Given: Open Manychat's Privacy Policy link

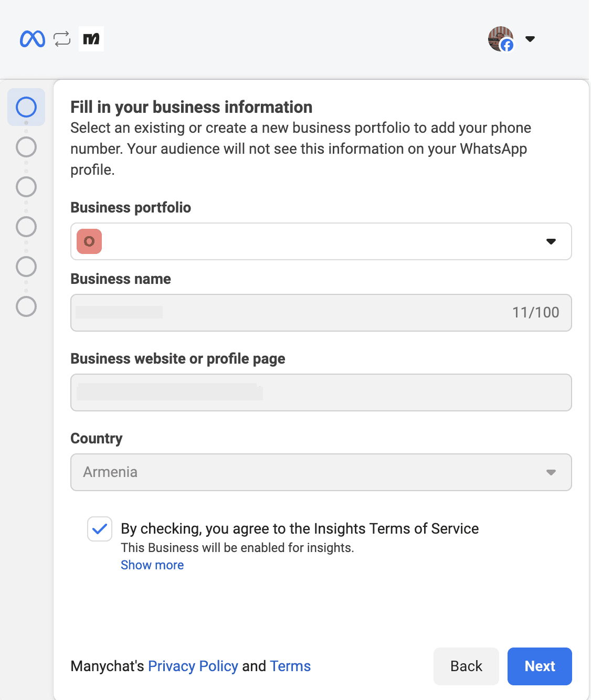Looking at the screenshot, I should (x=193, y=666).
